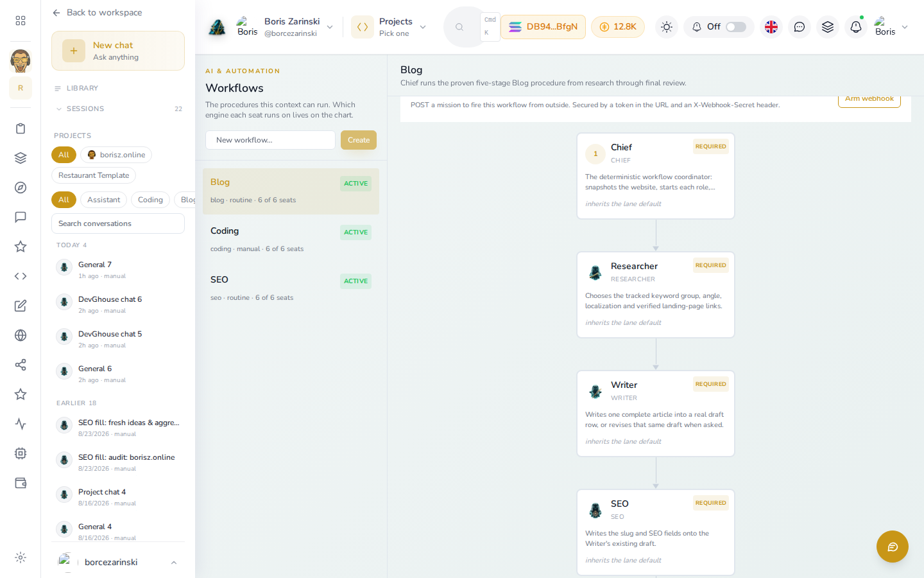Click the wallet icon in left rail
924x578 pixels.
(21, 483)
